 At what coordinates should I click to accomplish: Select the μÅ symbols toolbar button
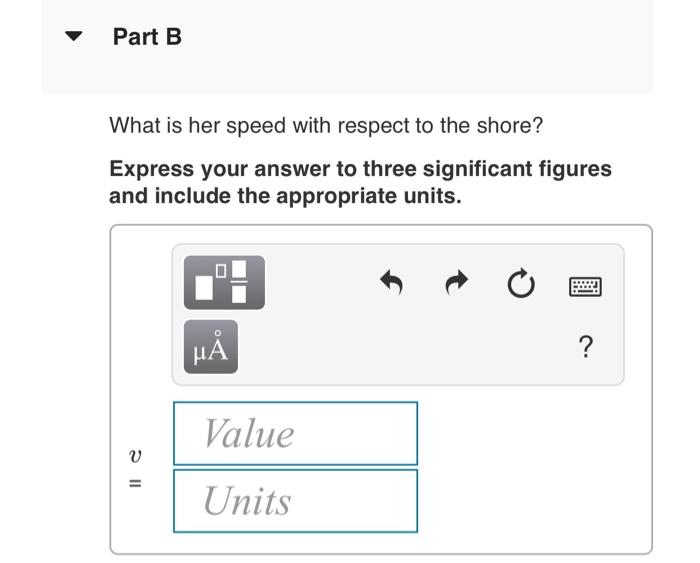[211, 347]
